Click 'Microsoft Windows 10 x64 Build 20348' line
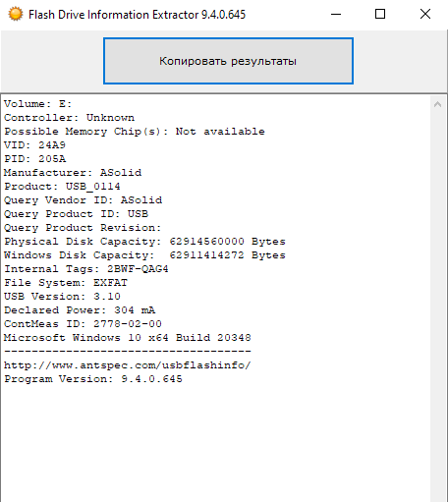The image size is (448, 502). pos(128,338)
